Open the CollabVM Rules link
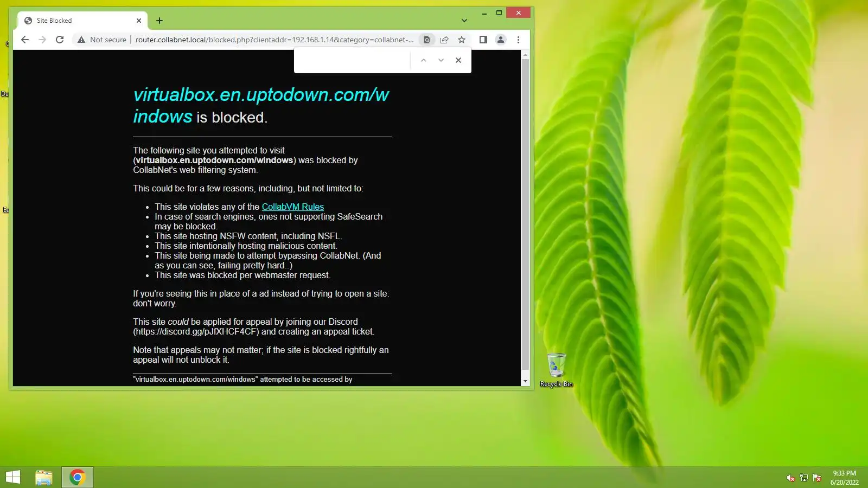The image size is (868, 488). (x=293, y=207)
